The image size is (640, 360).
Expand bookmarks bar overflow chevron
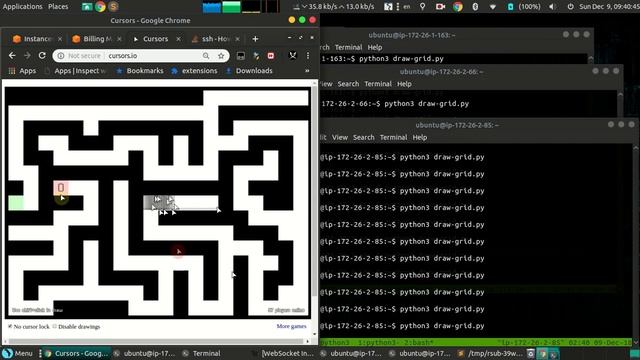tap(307, 71)
